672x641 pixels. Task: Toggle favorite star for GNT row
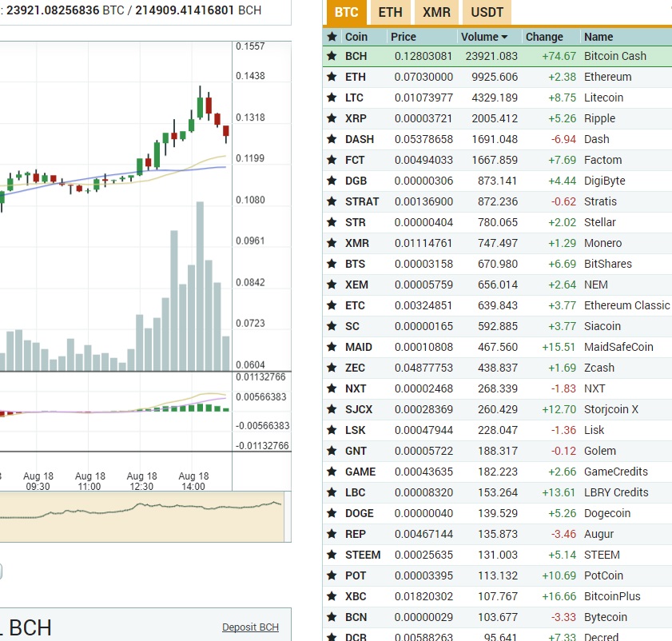tap(332, 451)
